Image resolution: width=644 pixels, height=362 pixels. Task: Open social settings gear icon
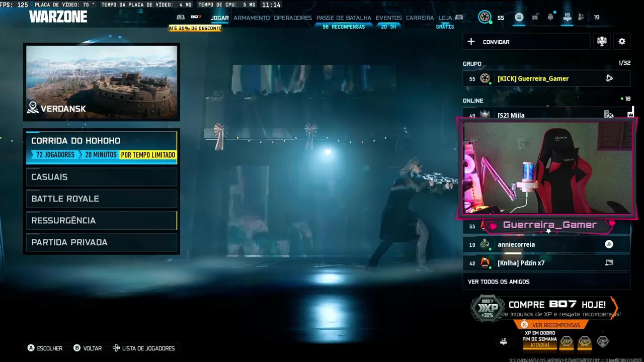[622, 42]
